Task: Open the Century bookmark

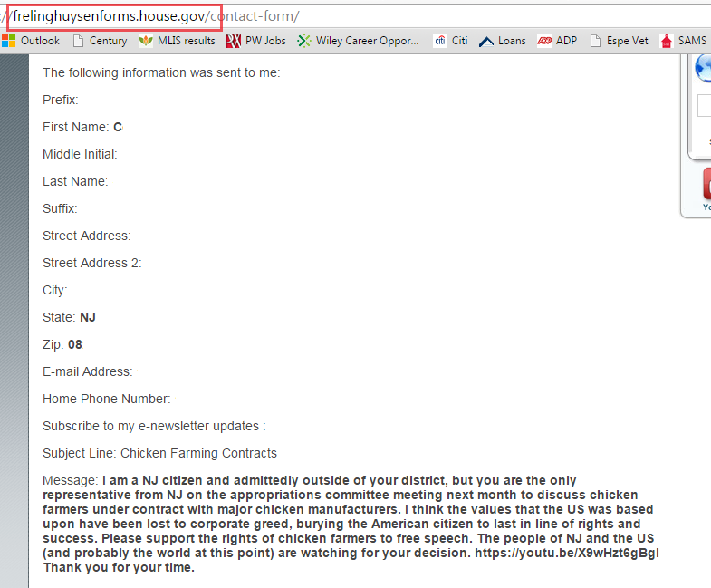Action: tap(101, 41)
